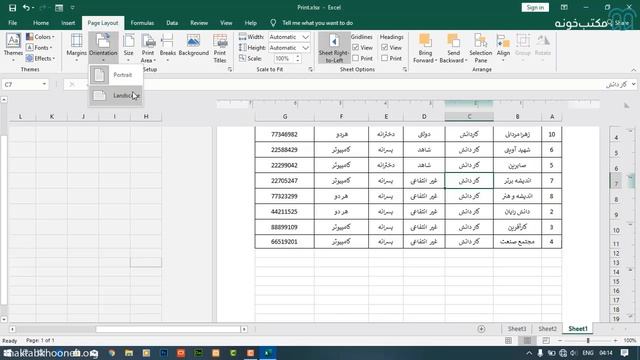Expand the Name Box dropdown
Viewport: 640px width, 360px height.
[x=44, y=84]
